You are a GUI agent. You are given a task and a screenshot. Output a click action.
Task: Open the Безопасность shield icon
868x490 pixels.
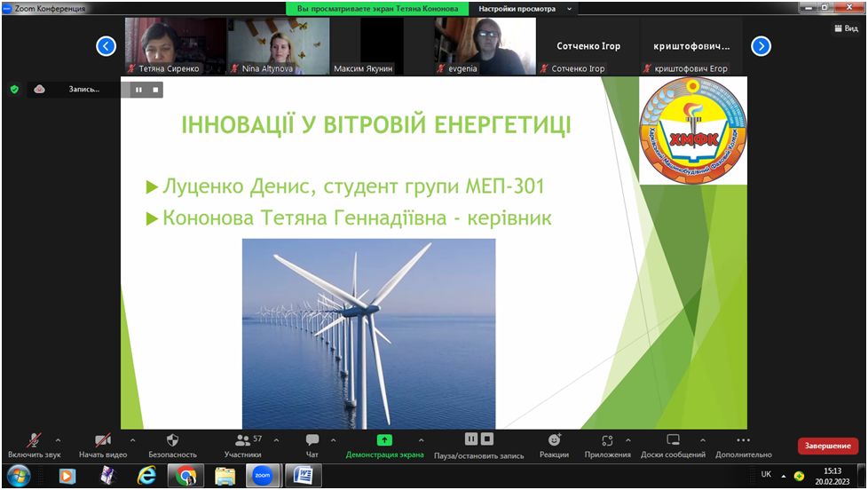coord(173,440)
